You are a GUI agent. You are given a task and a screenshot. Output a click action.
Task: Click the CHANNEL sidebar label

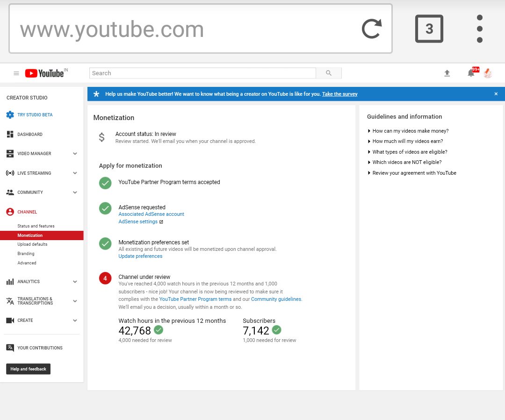tap(27, 212)
